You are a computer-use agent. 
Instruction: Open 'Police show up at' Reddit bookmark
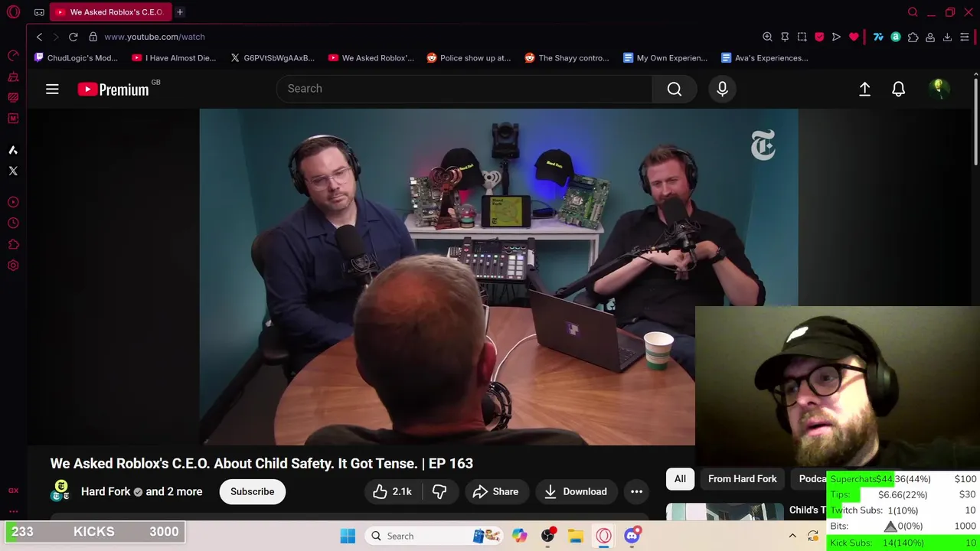tap(469, 58)
